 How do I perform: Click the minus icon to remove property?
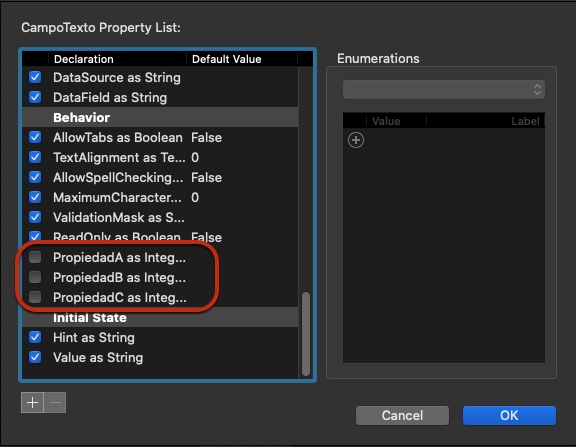[x=55, y=403]
